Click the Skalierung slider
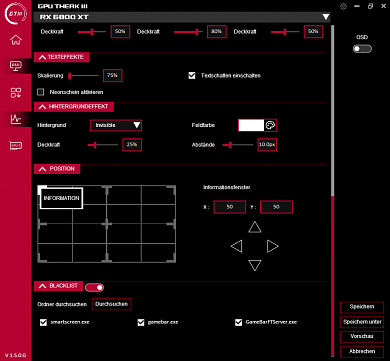The image size is (390, 361). coord(83,76)
